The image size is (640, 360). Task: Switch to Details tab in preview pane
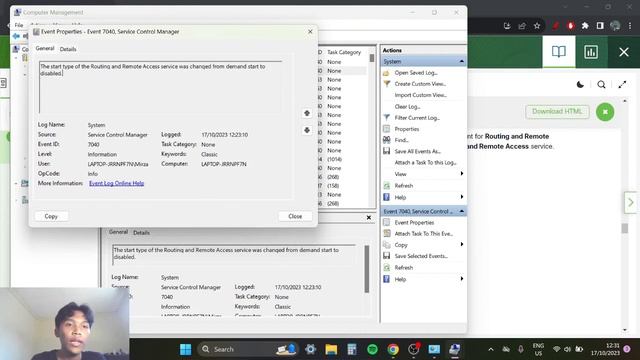pos(141,233)
